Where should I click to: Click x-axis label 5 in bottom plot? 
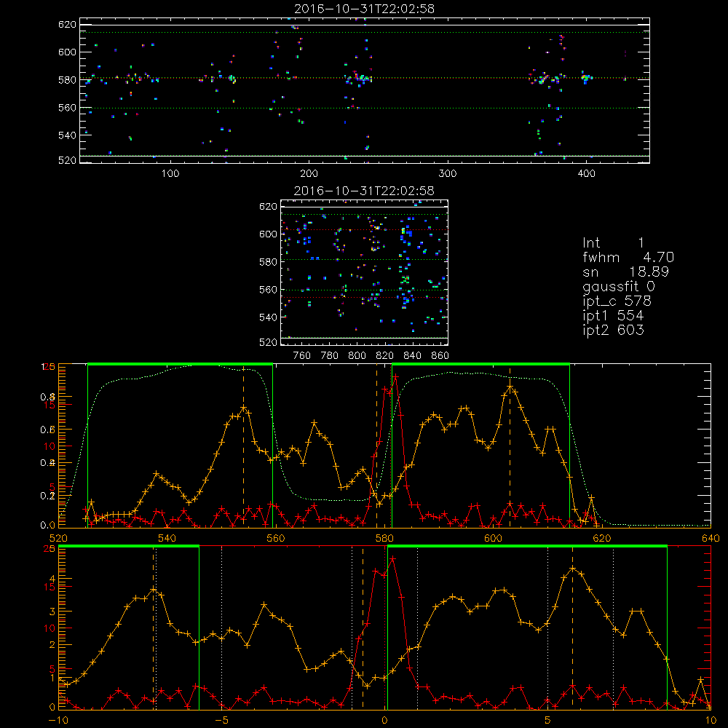[548, 720]
